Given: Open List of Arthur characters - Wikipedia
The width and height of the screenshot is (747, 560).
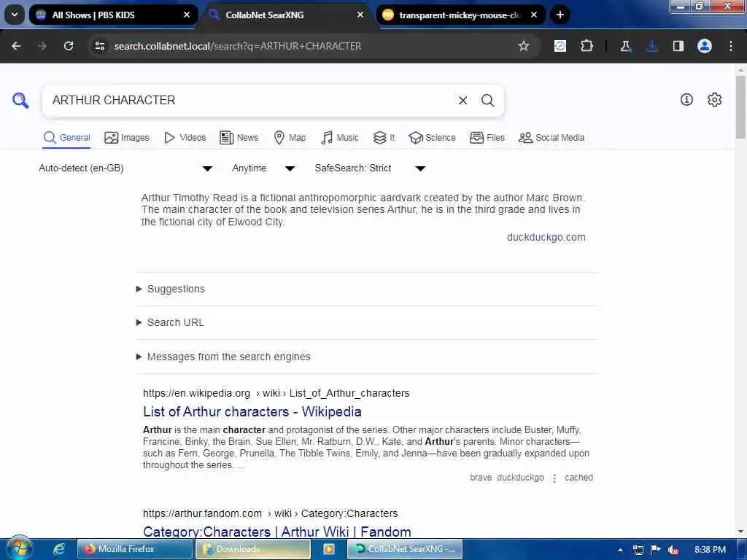Looking at the screenshot, I should coord(252,411).
